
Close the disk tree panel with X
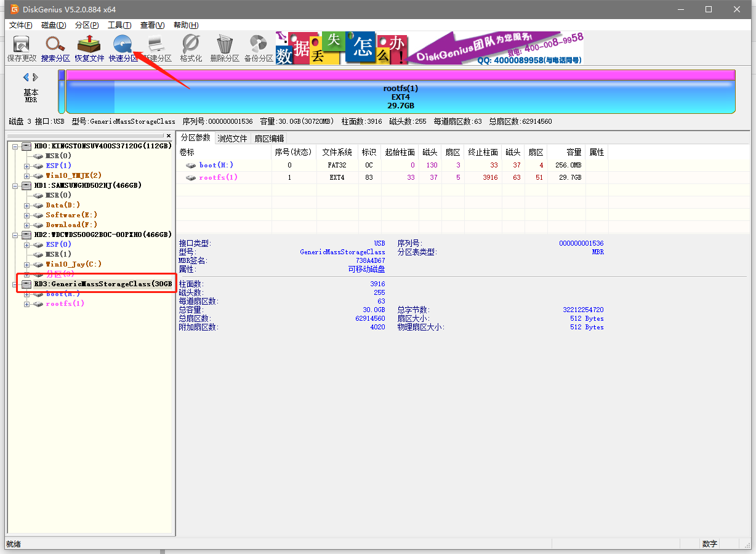(169, 135)
